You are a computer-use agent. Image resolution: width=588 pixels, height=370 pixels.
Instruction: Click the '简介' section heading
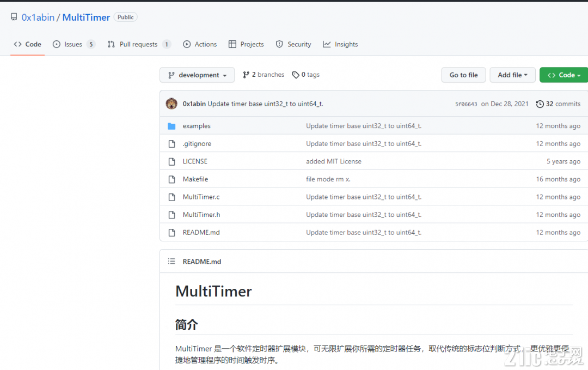click(186, 325)
